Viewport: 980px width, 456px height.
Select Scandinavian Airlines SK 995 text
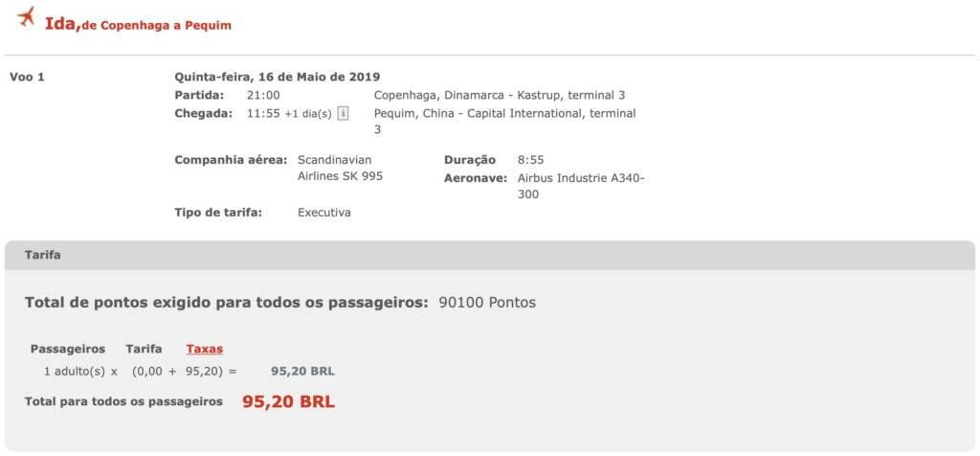[x=340, y=169]
